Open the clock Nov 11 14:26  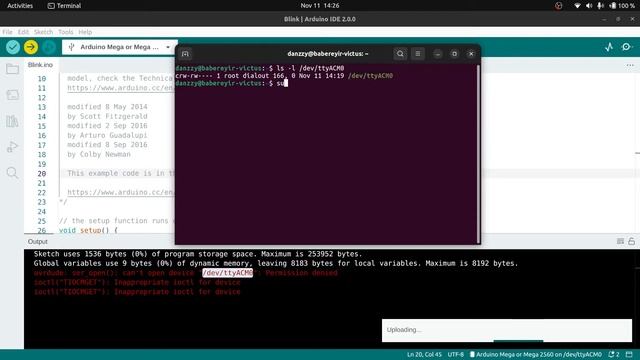[320, 6]
